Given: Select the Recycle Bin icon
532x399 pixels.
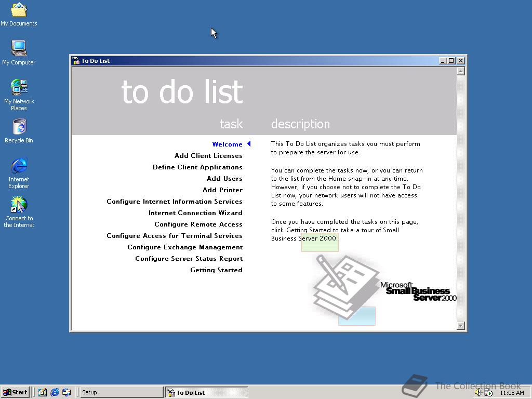Looking at the screenshot, I should (19, 130).
